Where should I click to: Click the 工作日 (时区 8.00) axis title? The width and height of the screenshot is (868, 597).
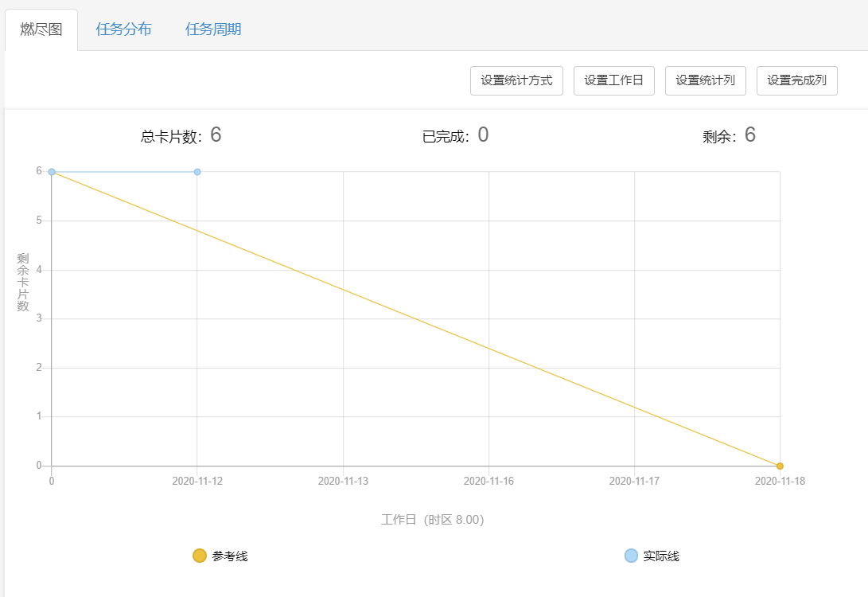point(432,520)
